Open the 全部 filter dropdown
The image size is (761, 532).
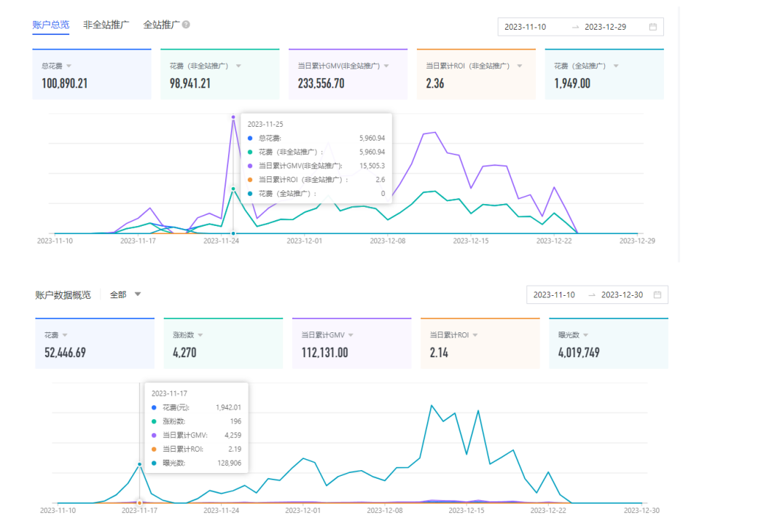click(125, 294)
